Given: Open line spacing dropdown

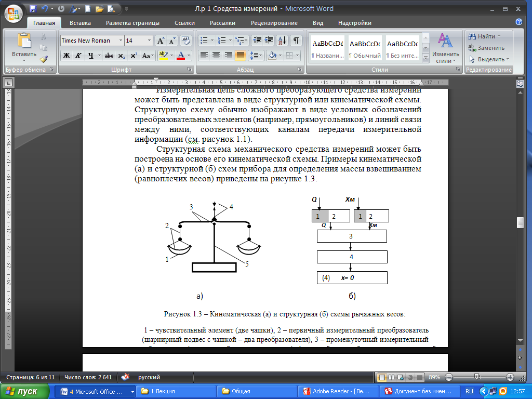Looking at the screenshot, I should tap(256, 55).
